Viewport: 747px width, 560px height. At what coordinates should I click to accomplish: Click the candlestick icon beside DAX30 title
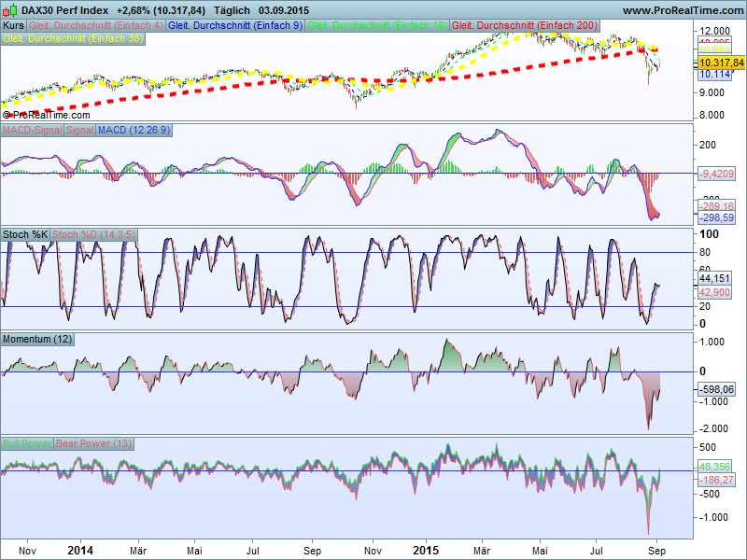[10, 10]
